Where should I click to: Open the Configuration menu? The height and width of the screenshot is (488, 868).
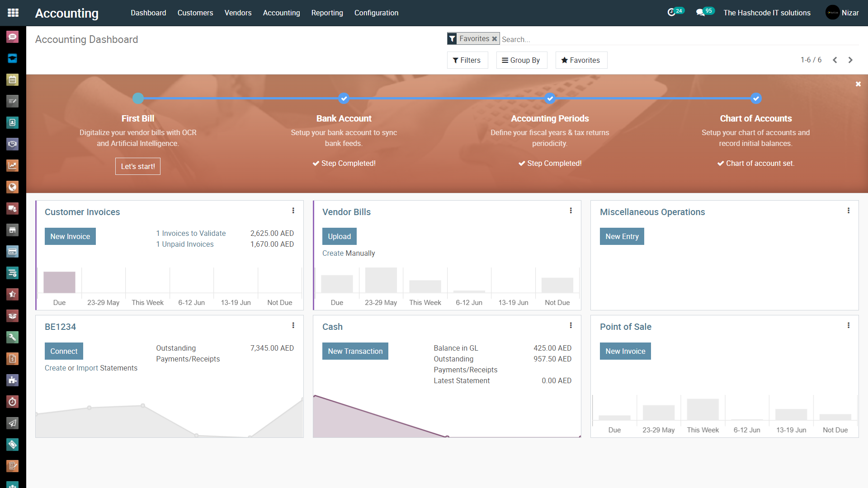[x=376, y=13]
